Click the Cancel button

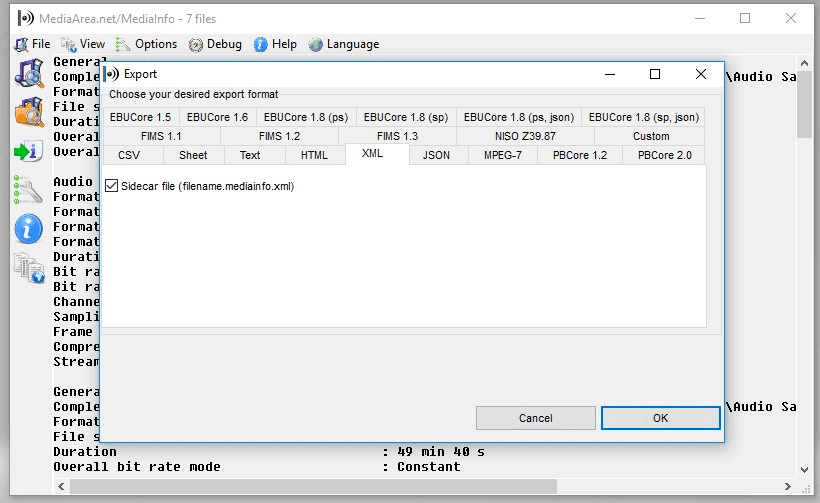(x=536, y=418)
